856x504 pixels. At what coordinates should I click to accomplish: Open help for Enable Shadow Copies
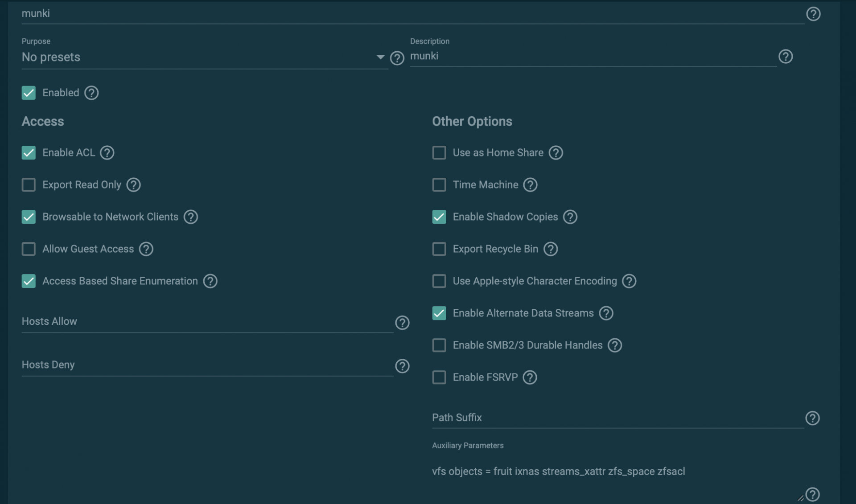tap(570, 217)
